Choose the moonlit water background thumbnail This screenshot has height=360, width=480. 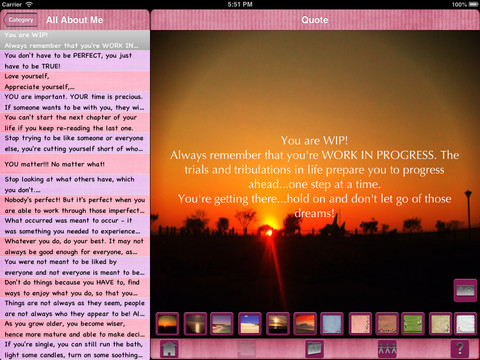tap(195, 323)
